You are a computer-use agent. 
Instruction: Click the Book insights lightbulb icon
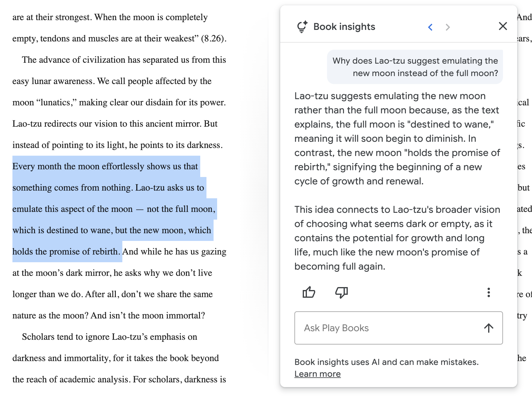[x=302, y=27]
